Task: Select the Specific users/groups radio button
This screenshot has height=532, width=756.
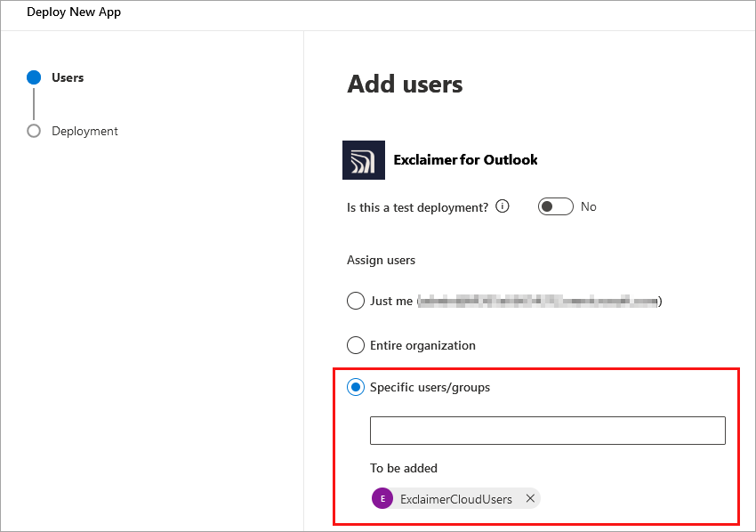Action: [x=356, y=387]
